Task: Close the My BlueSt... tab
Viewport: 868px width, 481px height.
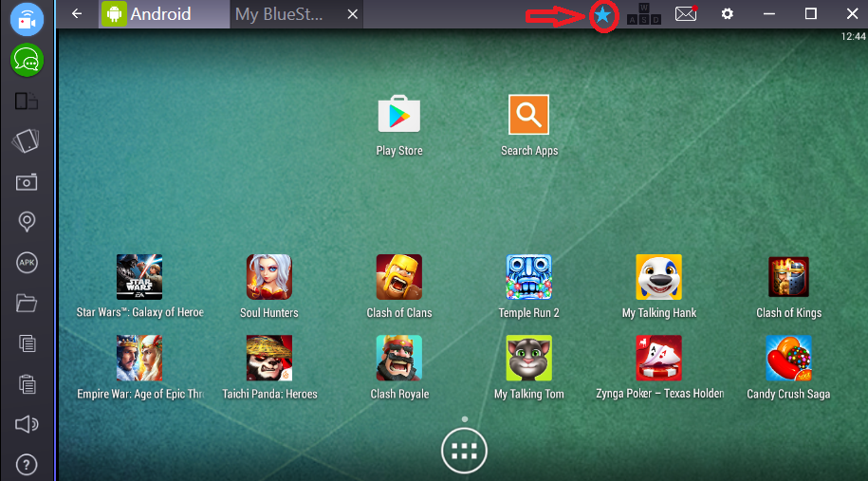Action: point(353,14)
